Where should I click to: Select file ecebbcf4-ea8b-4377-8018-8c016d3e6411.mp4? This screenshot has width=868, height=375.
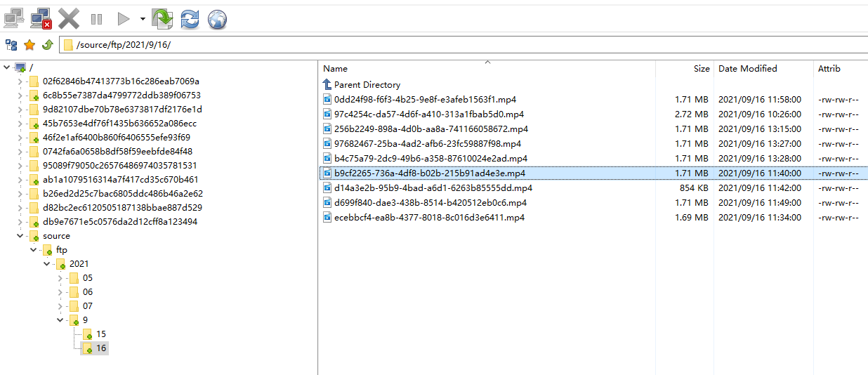coord(429,217)
